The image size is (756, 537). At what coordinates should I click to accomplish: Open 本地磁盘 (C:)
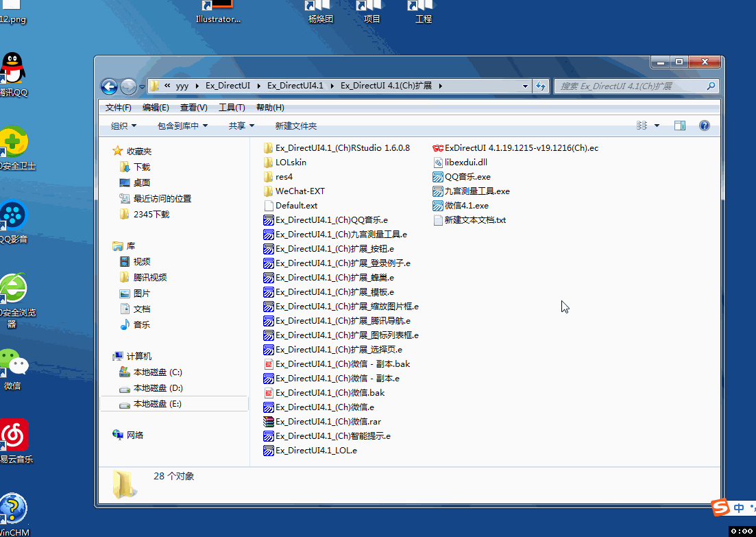coord(158,372)
